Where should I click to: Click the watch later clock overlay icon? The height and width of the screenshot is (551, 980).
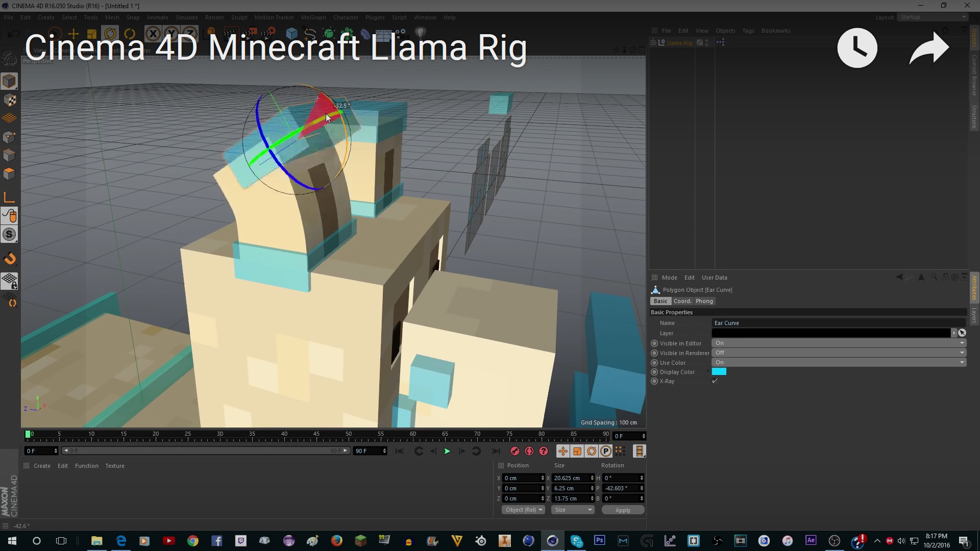[x=857, y=48]
